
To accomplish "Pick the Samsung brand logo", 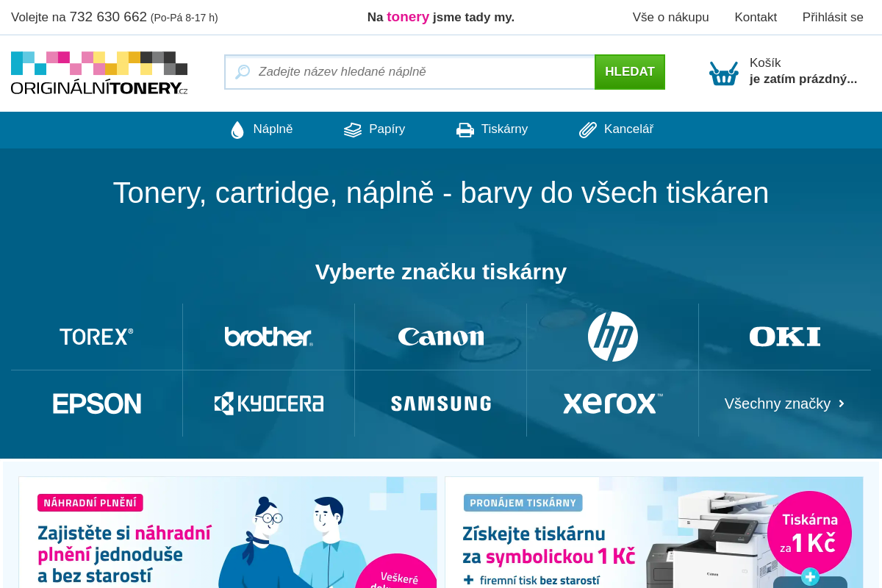I will coord(440,403).
